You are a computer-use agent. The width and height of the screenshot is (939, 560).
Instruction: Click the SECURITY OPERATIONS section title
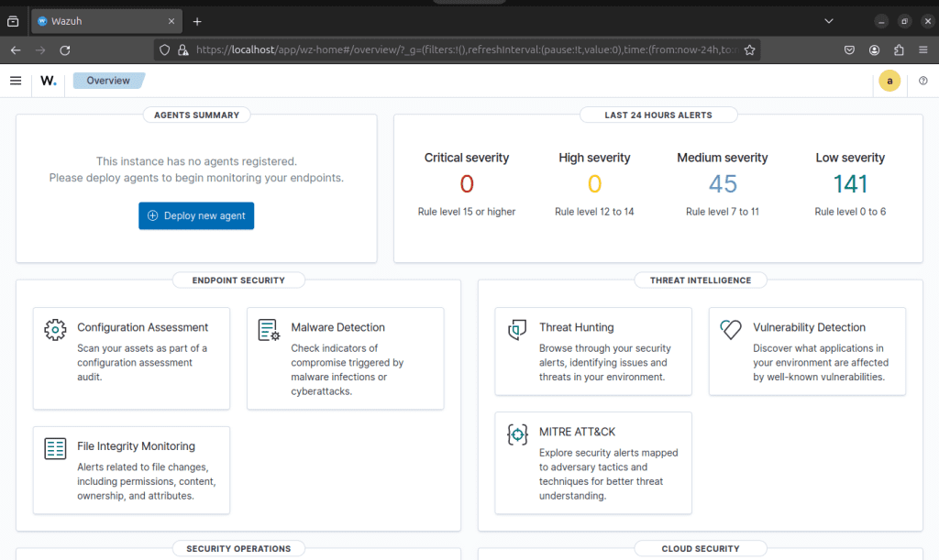[238, 549]
